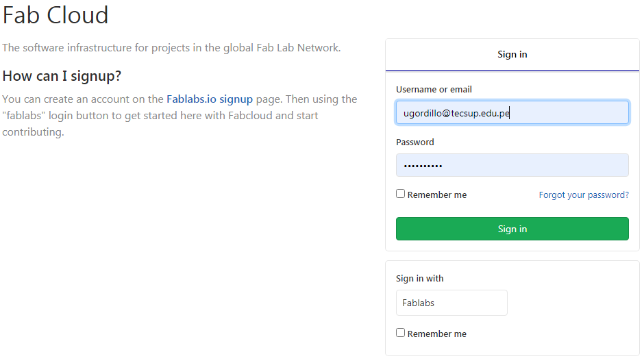Click the entered email ugordillo@tecsup.edu.pe

coord(456,113)
